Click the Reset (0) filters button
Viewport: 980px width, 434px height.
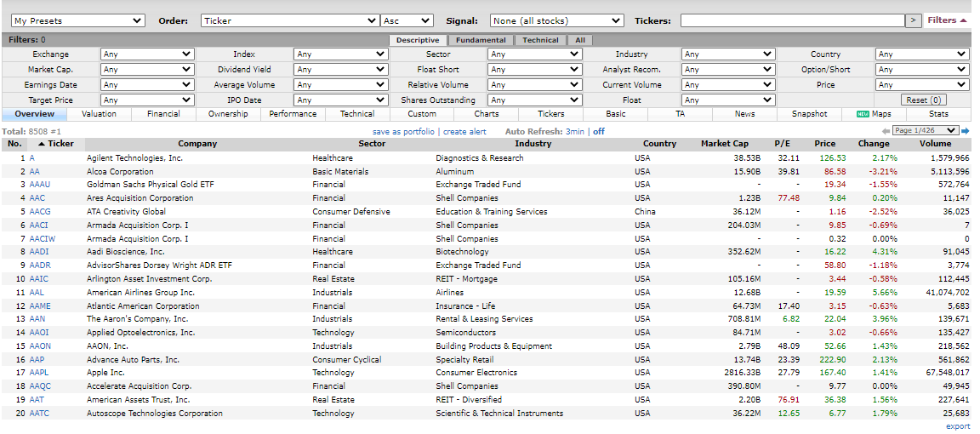click(924, 100)
